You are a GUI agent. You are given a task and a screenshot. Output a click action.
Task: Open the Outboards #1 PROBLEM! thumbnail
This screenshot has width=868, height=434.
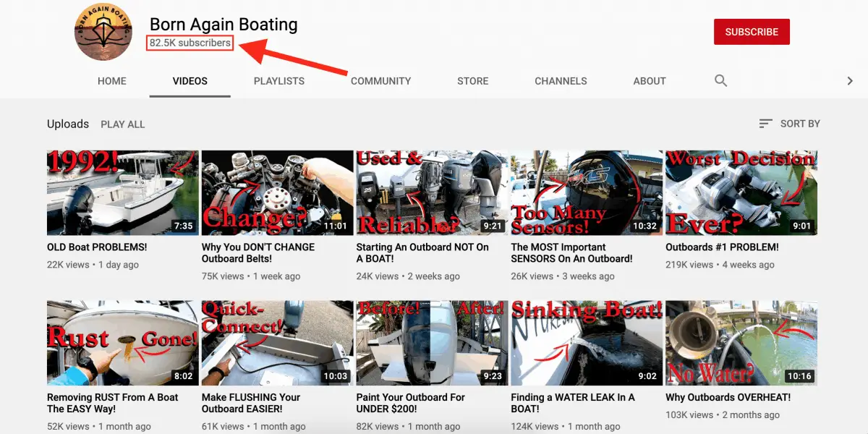[742, 192]
